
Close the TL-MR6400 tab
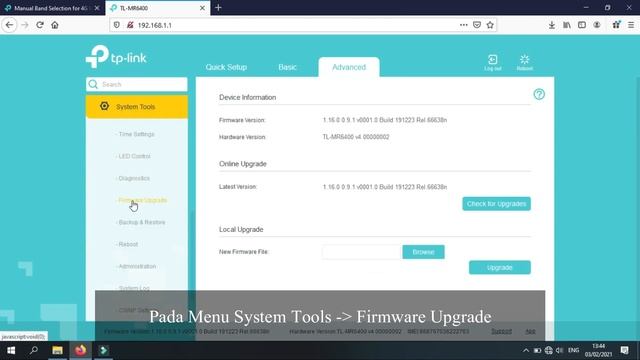point(202,8)
